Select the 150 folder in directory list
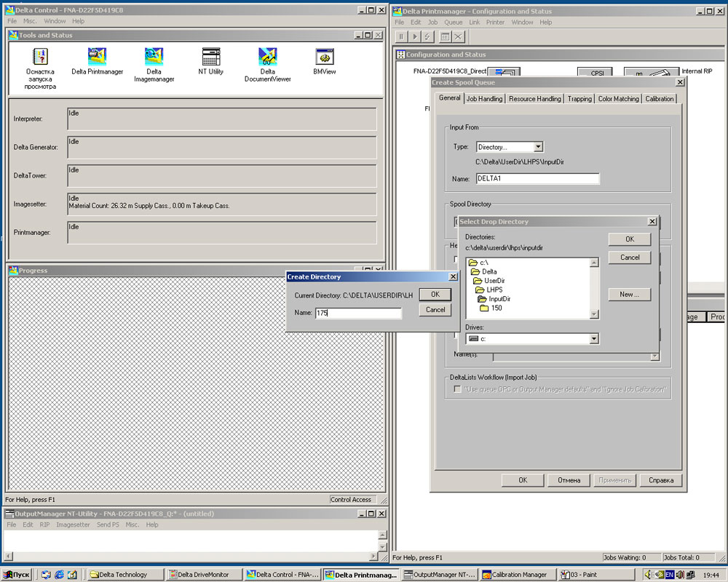The width and height of the screenshot is (728, 582). coord(496,308)
